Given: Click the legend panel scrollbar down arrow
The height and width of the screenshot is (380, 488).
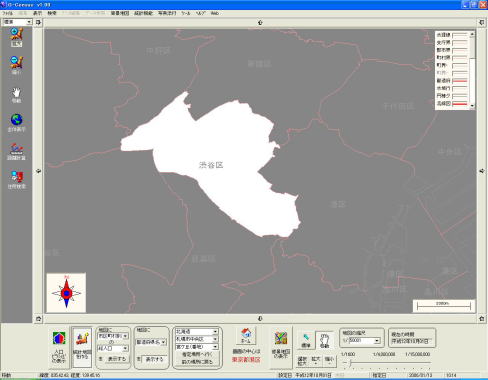Looking at the screenshot, I should click(472, 106).
